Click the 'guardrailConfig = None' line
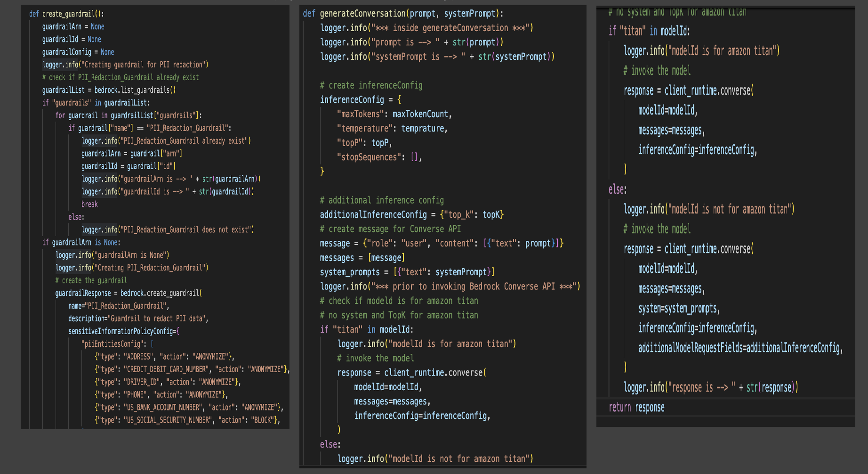The image size is (868, 474). point(78,52)
